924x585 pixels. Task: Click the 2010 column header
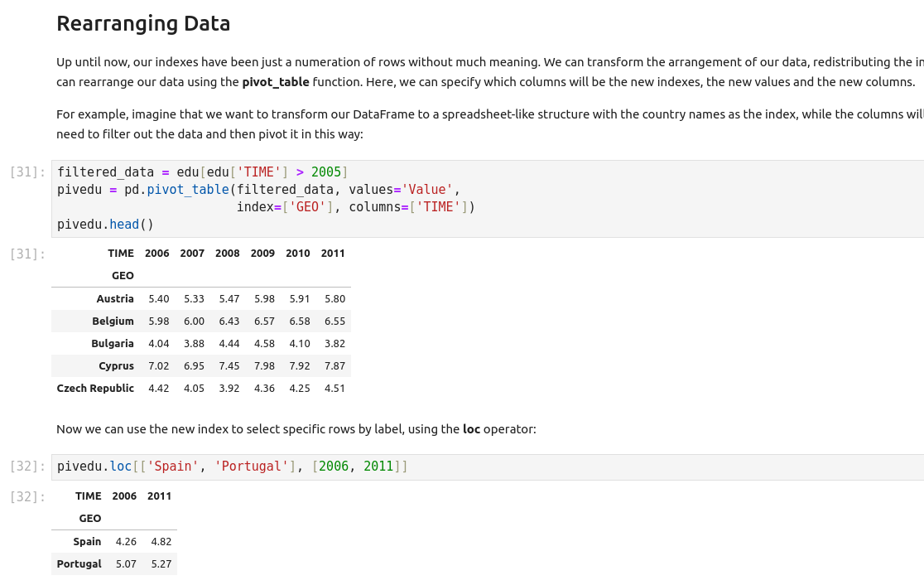point(297,254)
